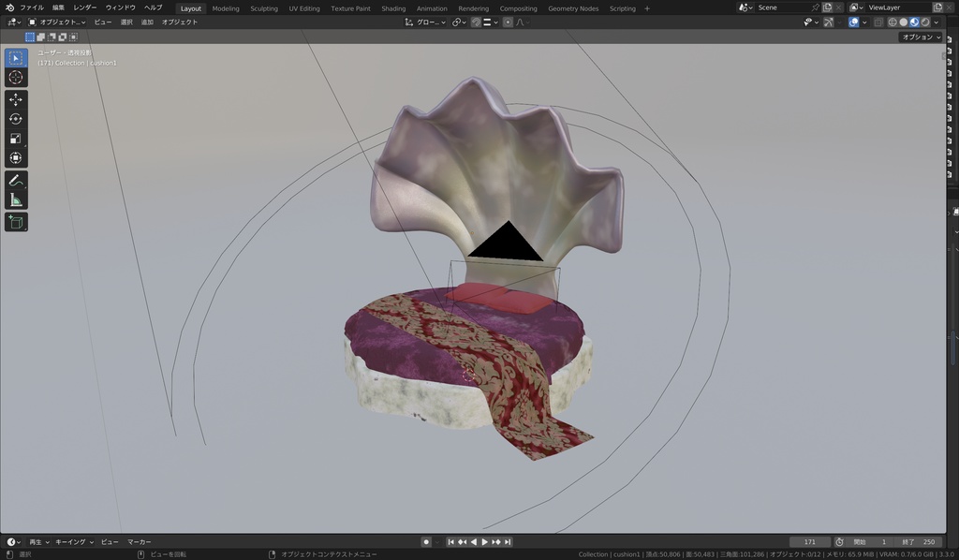Viewport: 959px width, 560px height.
Task: Open the object mode dropdown
Action: tap(57, 22)
